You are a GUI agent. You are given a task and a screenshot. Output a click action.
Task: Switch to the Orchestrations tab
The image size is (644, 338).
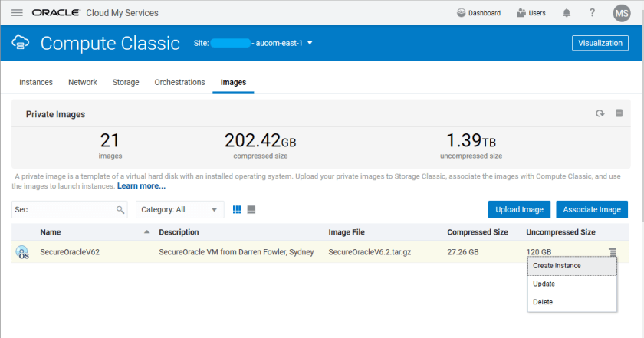[179, 82]
